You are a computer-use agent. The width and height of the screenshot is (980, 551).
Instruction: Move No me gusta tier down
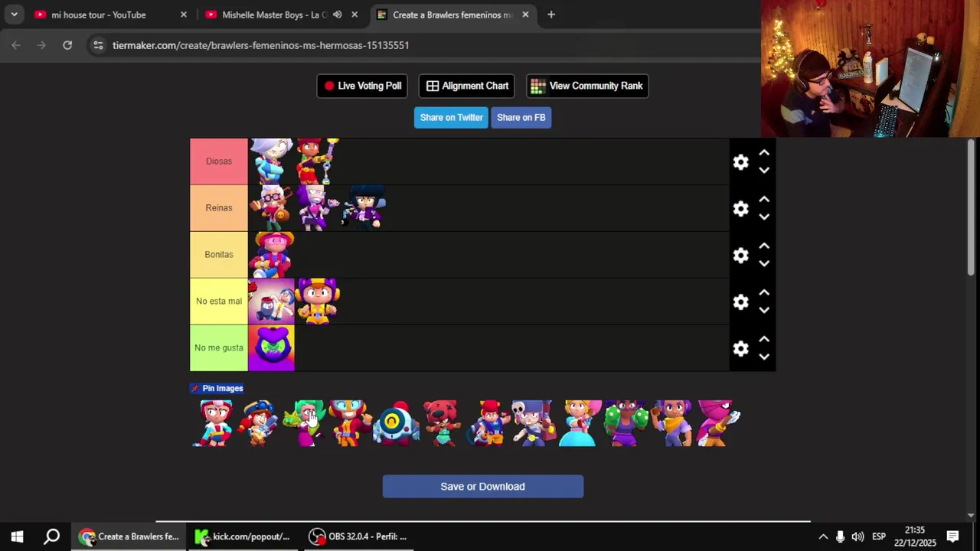(764, 357)
